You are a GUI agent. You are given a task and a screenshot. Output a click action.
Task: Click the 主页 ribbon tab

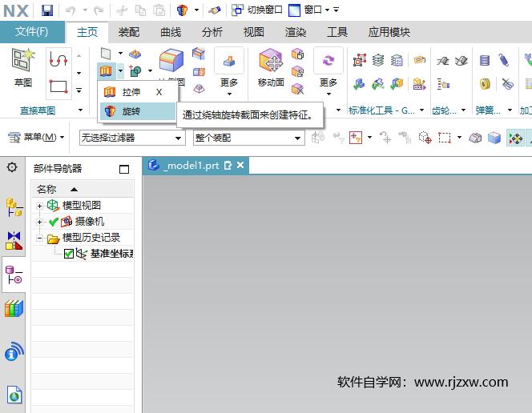pyautogui.click(x=87, y=32)
